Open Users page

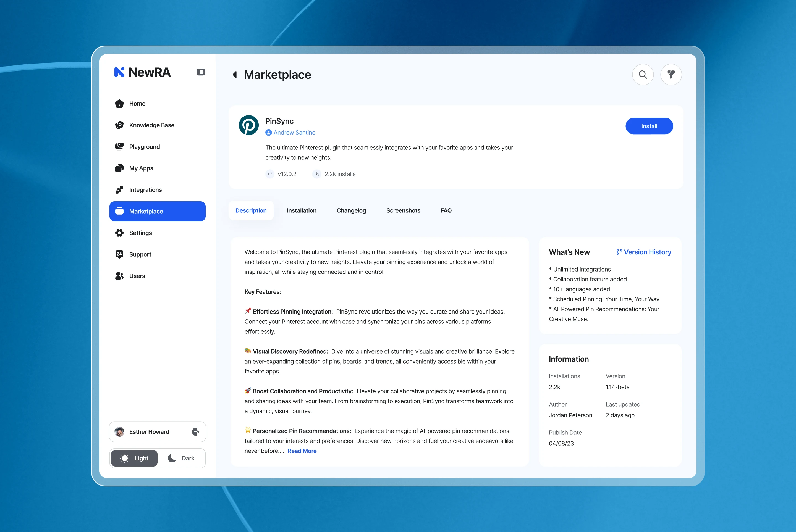(x=158, y=276)
